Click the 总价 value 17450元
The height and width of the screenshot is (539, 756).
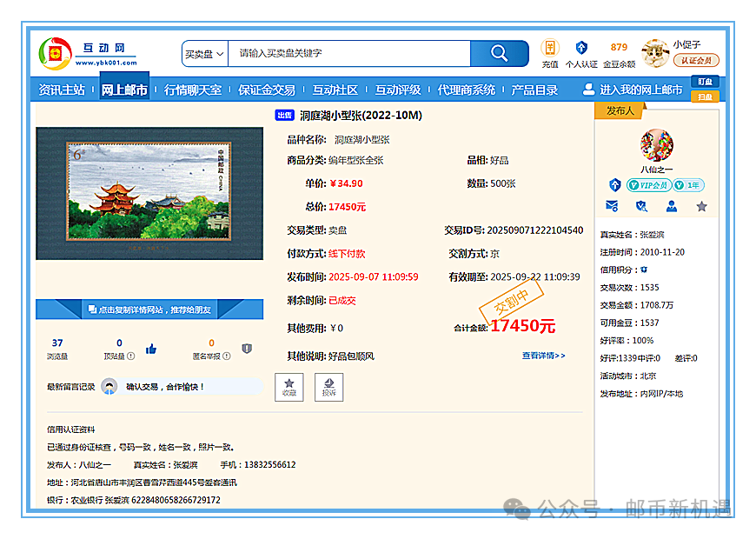(x=347, y=207)
